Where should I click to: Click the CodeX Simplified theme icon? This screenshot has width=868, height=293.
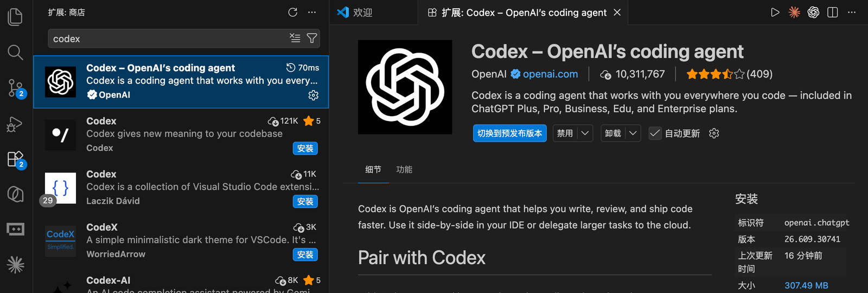pos(60,241)
